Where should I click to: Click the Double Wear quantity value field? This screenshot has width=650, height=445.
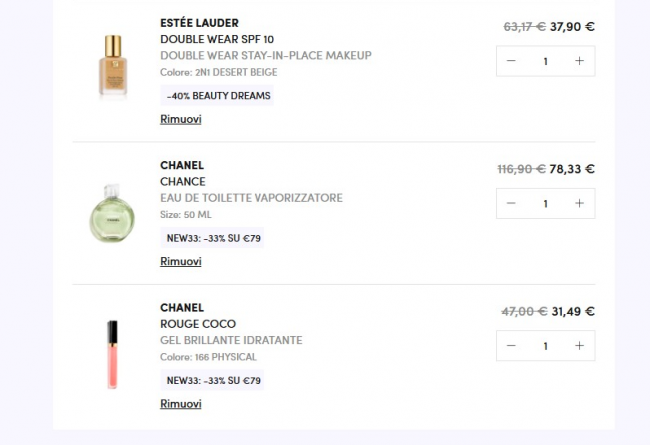545,61
